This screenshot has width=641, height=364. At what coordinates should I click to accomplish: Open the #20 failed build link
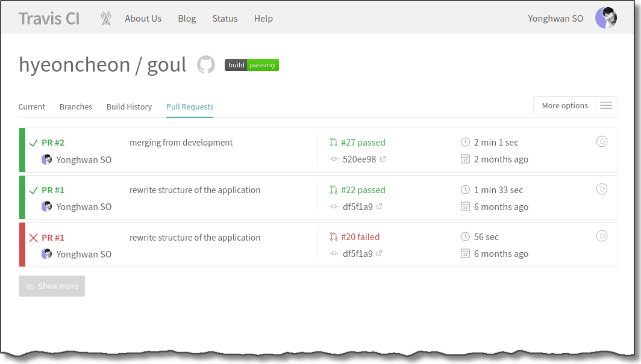click(x=360, y=237)
